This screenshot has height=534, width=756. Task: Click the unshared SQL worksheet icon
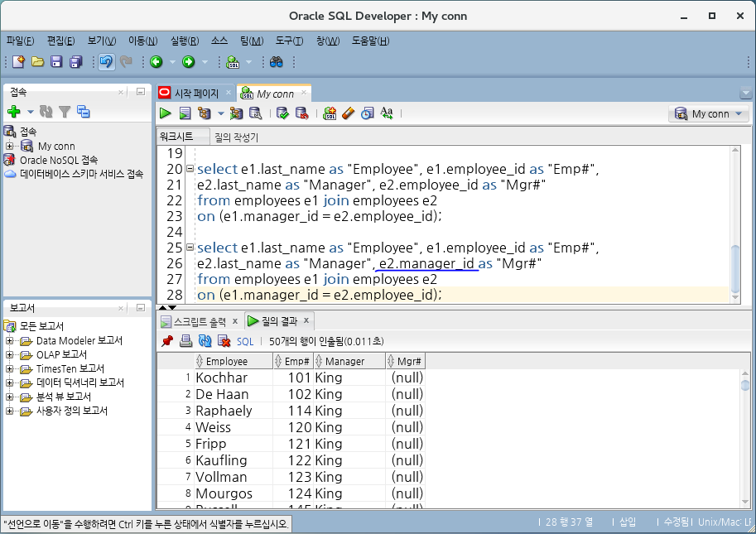tap(330, 113)
